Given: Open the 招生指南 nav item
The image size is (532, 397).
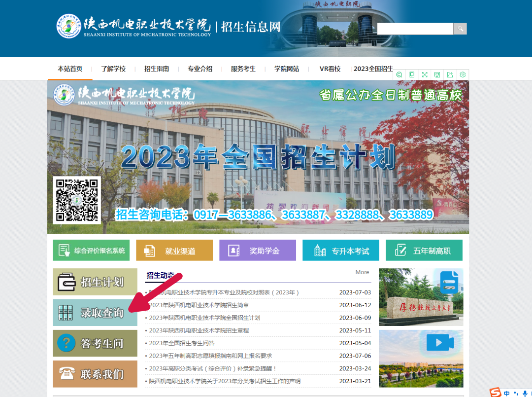Looking at the screenshot, I should click(x=157, y=69).
